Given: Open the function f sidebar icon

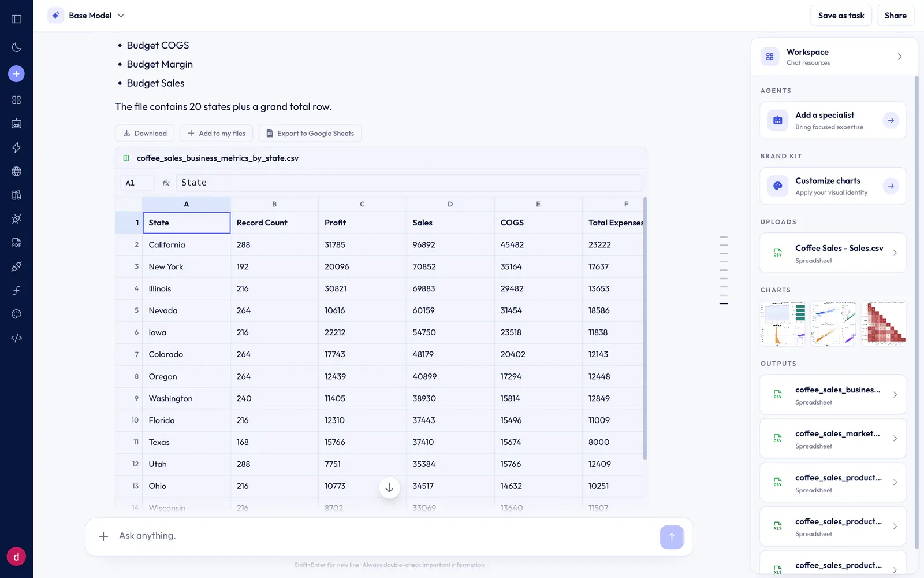Looking at the screenshot, I should click(16, 290).
